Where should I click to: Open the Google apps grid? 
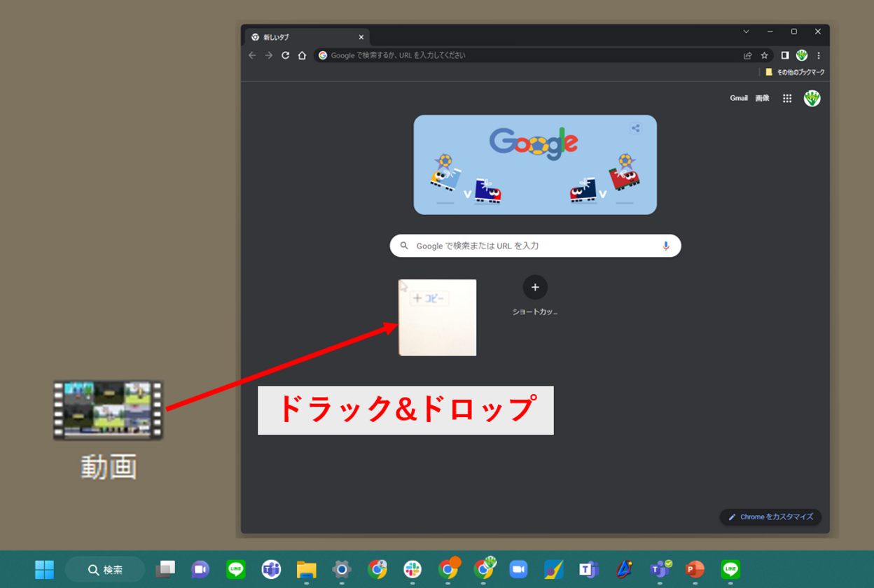click(787, 99)
